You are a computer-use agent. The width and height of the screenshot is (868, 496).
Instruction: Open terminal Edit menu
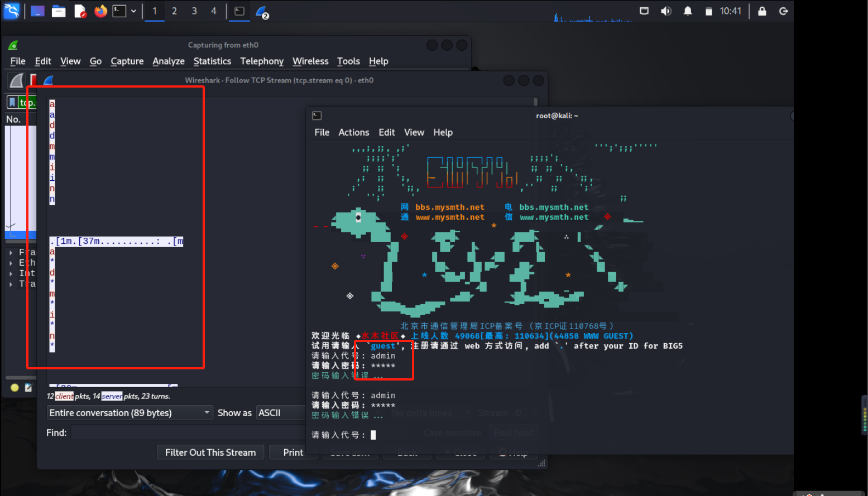point(387,132)
